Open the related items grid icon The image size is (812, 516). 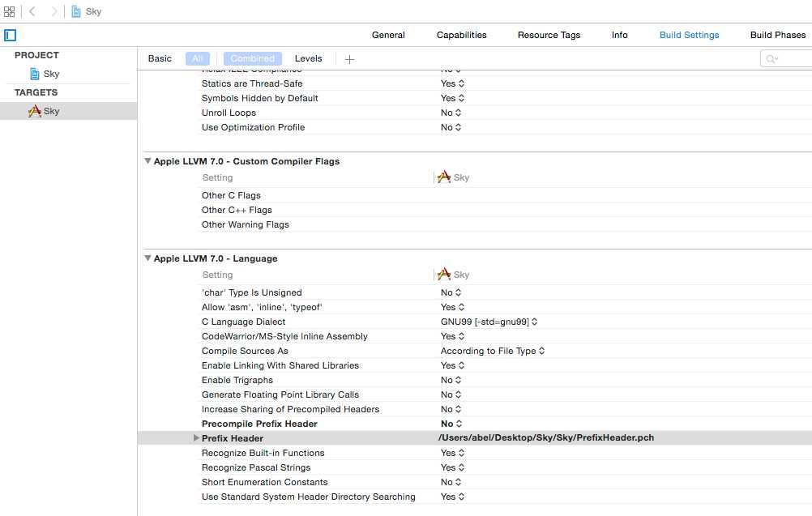pos(10,11)
